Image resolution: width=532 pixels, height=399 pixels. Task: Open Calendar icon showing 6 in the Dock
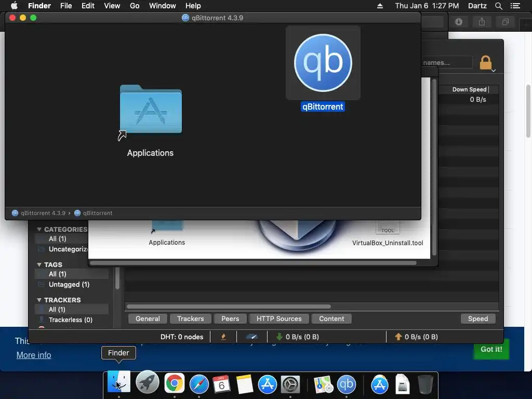(221, 384)
